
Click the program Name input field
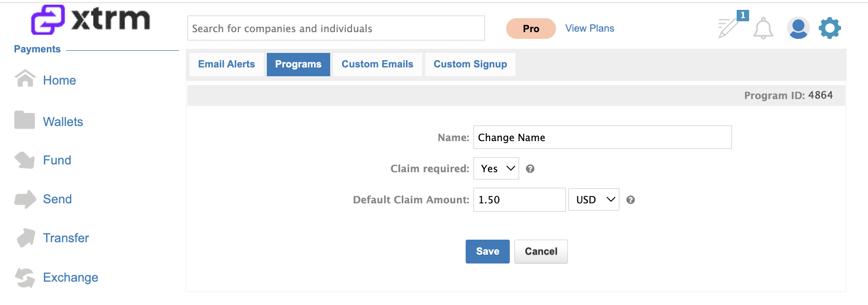pyautogui.click(x=603, y=137)
